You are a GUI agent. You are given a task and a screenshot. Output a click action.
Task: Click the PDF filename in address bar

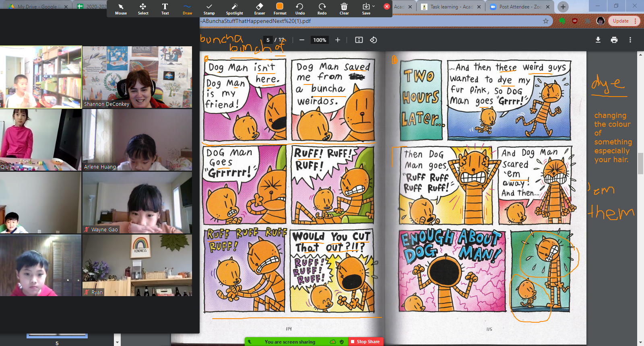tap(256, 21)
